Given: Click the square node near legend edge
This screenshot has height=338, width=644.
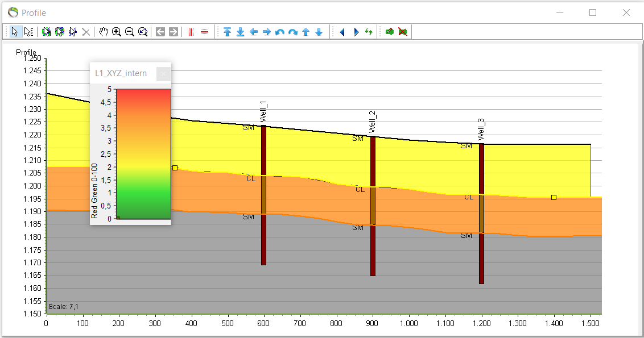Looking at the screenshot, I should pos(175,168).
